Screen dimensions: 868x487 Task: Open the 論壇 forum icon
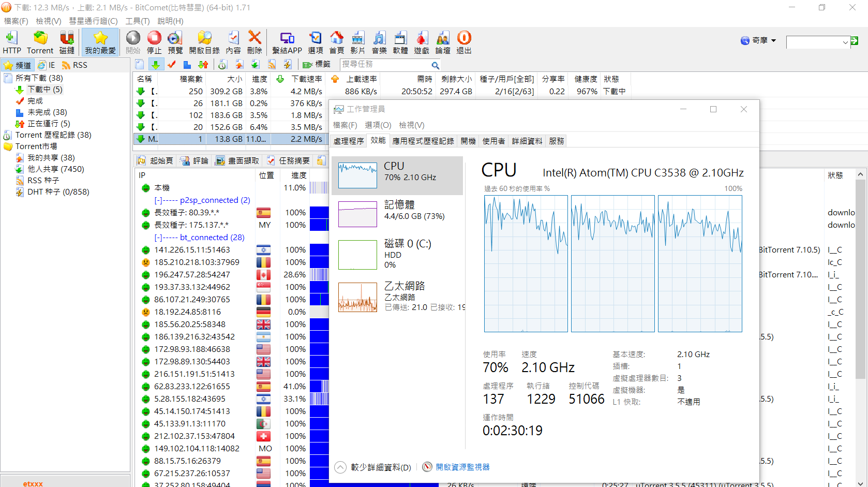click(443, 42)
